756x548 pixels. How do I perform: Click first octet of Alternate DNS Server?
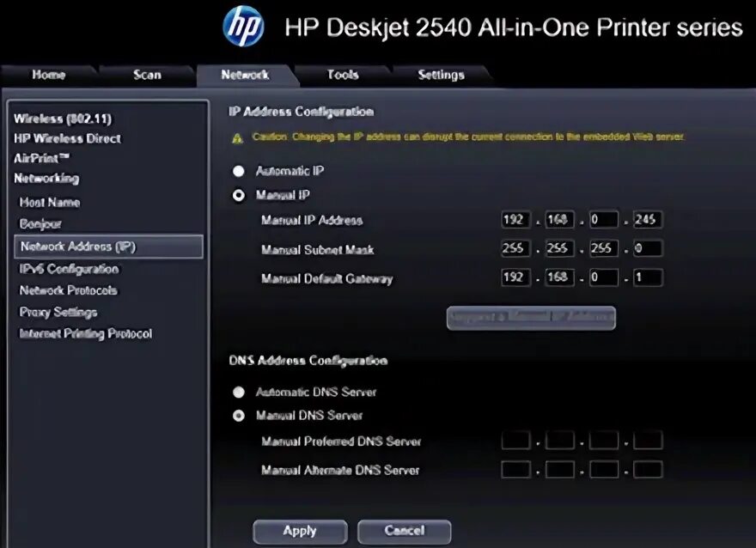[x=515, y=470]
